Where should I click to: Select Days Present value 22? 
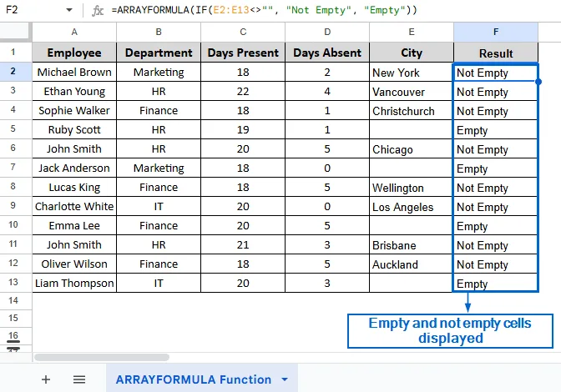pyautogui.click(x=243, y=92)
